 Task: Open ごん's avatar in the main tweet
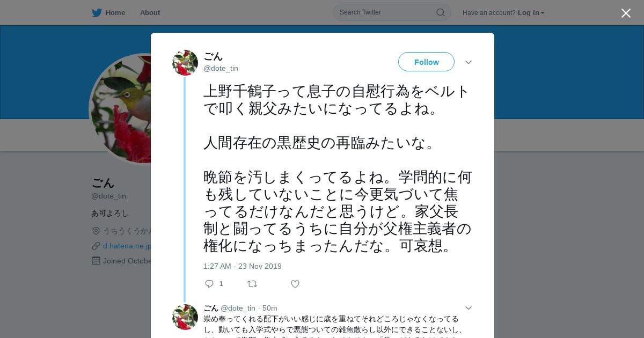pyautogui.click(x=185, y=63)
